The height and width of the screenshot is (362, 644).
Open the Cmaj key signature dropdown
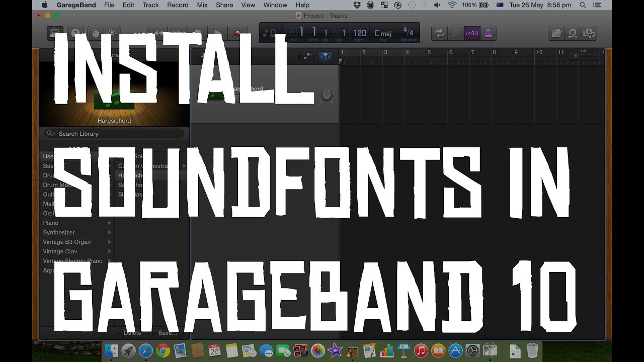pyautogui.click(x=383, y=34)
